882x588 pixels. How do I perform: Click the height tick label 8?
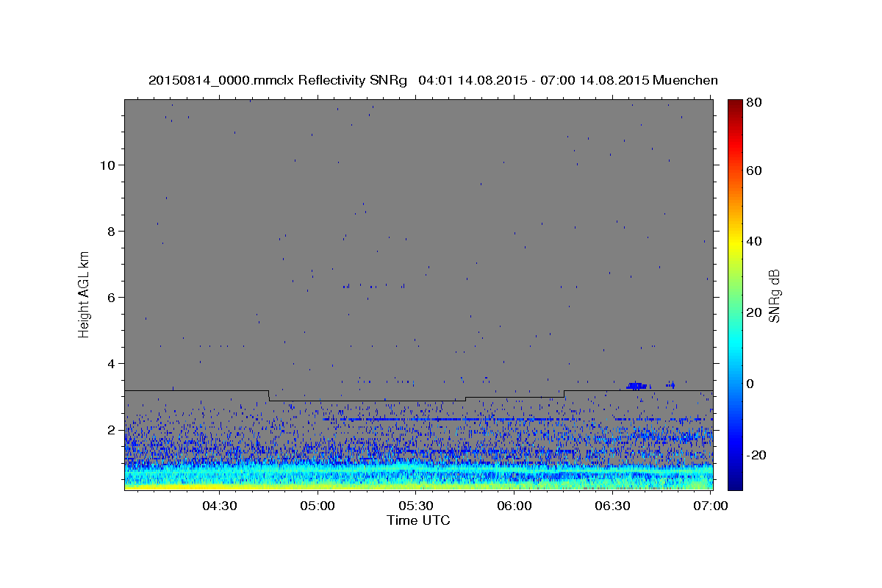[112, 231]
